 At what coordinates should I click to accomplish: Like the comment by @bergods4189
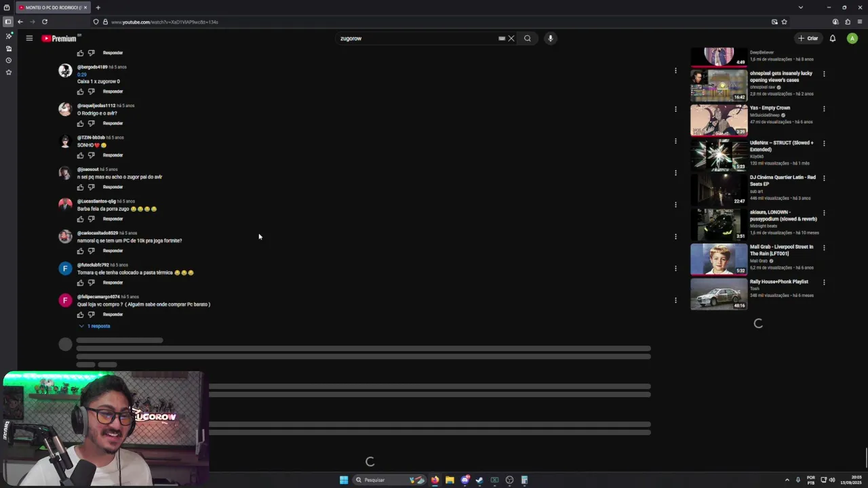pyautogui.click(x=80, y=91)
